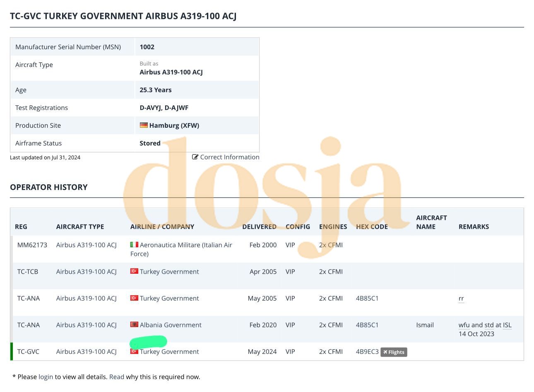Click the AIRCRAFT NAME column header

pyautogui.click(x=432, y=222)
